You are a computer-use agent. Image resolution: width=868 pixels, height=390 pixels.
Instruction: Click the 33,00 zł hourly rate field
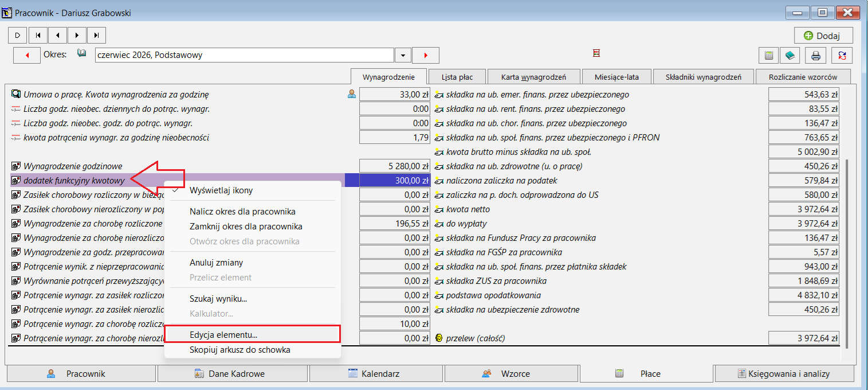(x=395, y=94)
